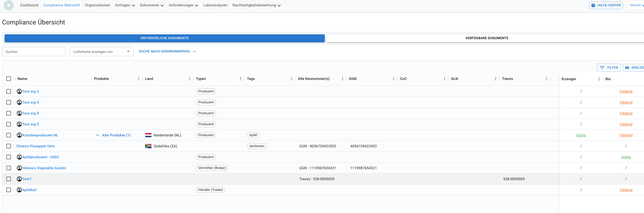
Task: Open the CoC column menu dots
Action: click(445, 79)
